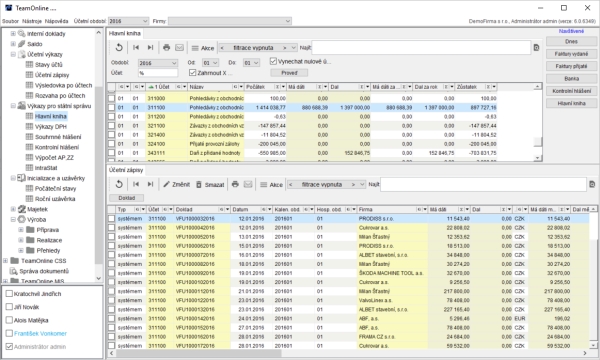Uncheck Administrátor admin
600x360 pixels.
pyautogui.click(x=10, y=346)
